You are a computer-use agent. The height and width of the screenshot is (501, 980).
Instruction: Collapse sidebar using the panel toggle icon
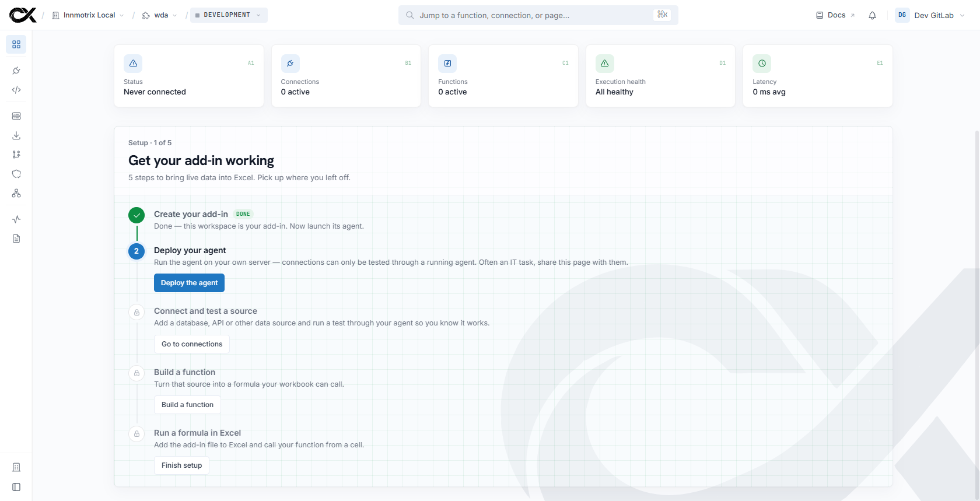click(16, 487)
